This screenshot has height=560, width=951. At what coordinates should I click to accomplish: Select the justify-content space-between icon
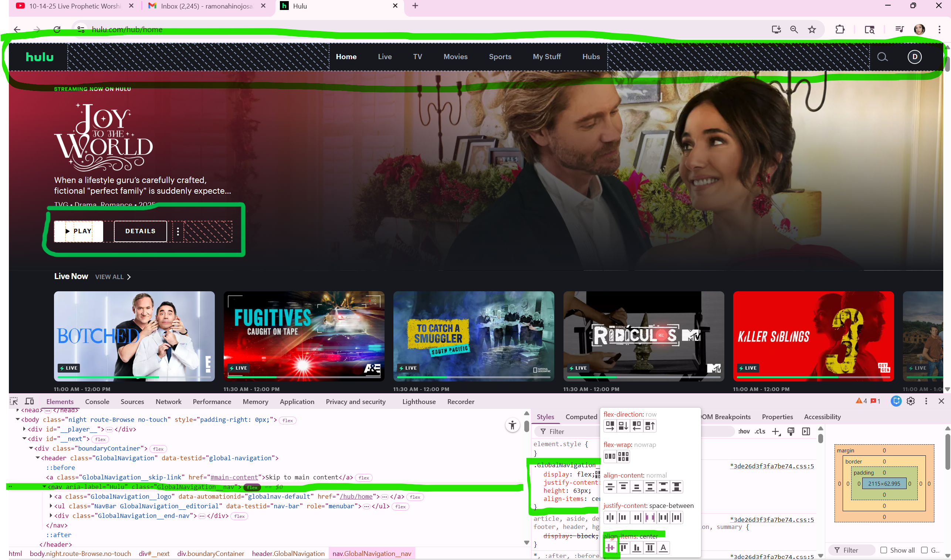click(x=650, y=517)
